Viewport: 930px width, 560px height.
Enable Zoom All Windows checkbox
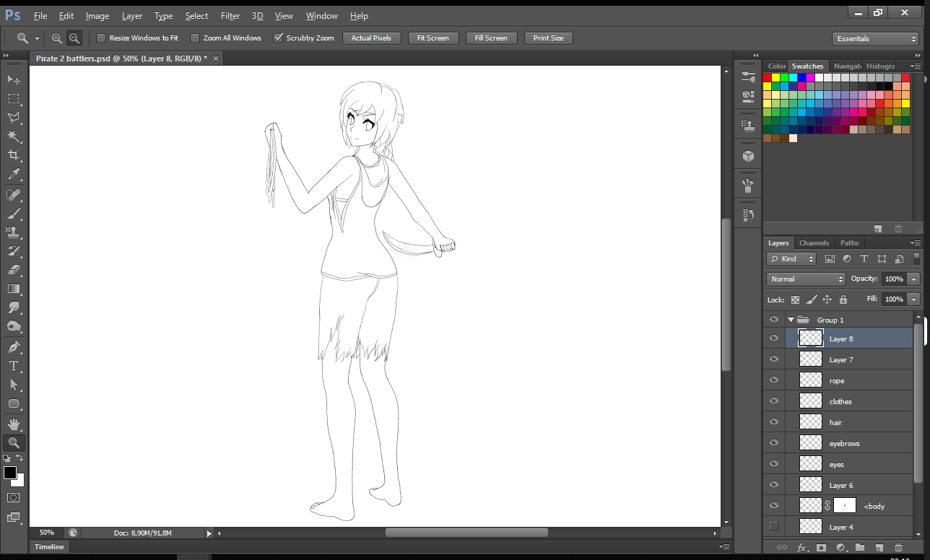(x=195, y=38)
